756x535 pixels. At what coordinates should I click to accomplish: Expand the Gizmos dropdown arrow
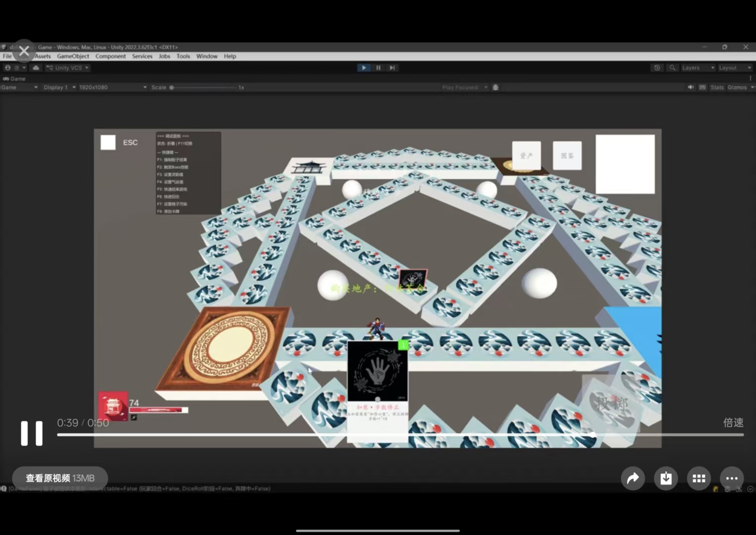coord(753,88)
